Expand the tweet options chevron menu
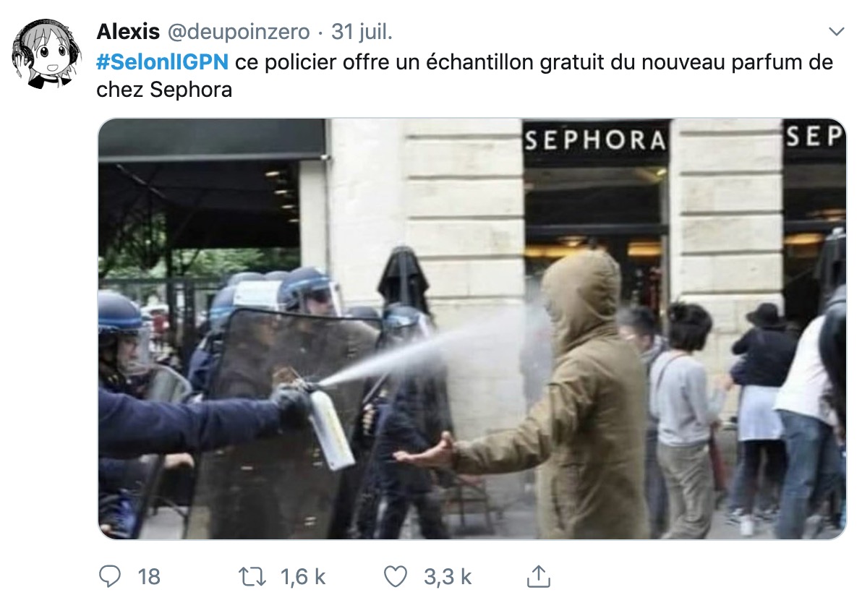This screenshot has height=616, width=862. pos(836,31)
